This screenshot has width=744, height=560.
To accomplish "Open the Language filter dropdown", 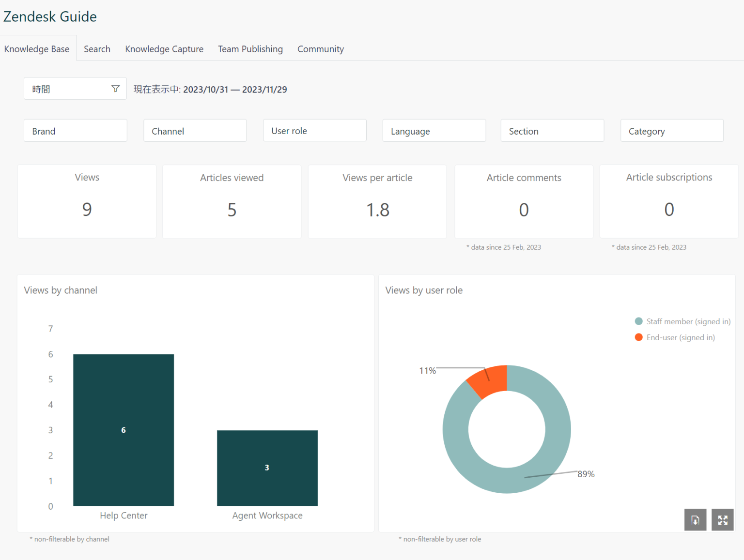I will point(434,130).
